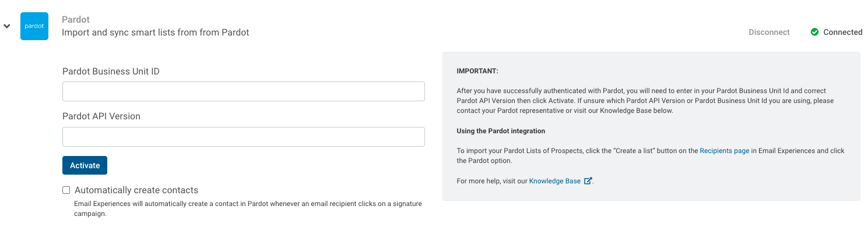
Task: Visit the Knowledge Base link
Action: tap(554, 181)
